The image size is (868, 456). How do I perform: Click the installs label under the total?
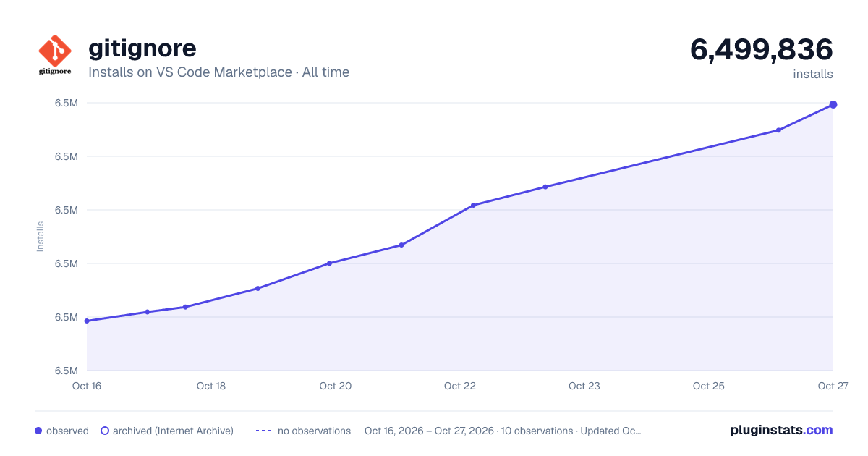tap(813, 74)
